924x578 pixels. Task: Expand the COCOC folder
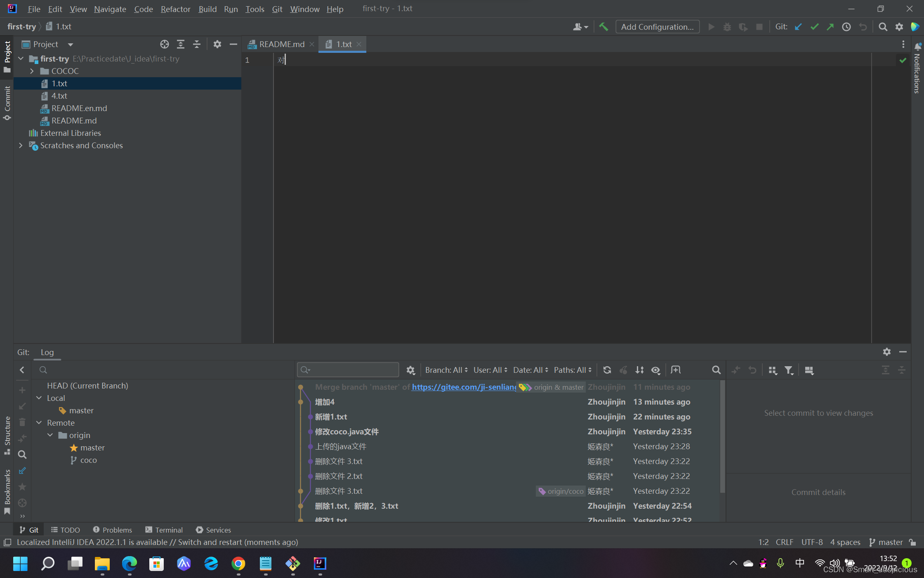pyautogui.click(x=32, y=71)
